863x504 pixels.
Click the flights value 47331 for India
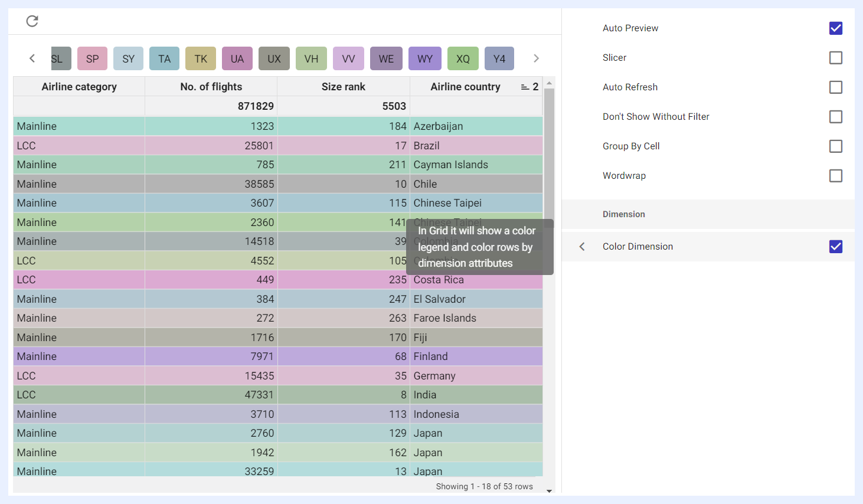211,395
